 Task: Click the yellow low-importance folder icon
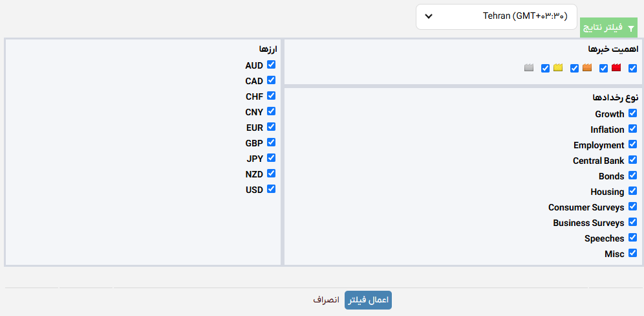558,68
